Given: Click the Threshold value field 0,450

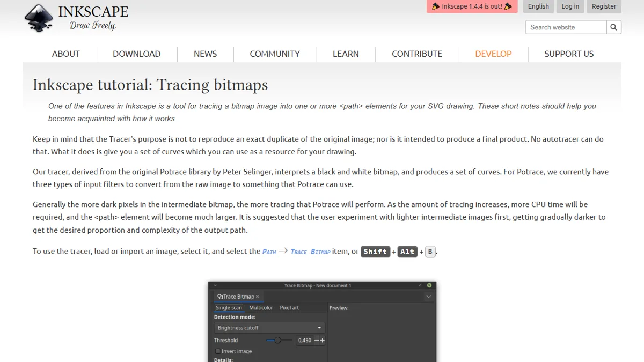Looking at the screenshot, I should click(305, 340).
